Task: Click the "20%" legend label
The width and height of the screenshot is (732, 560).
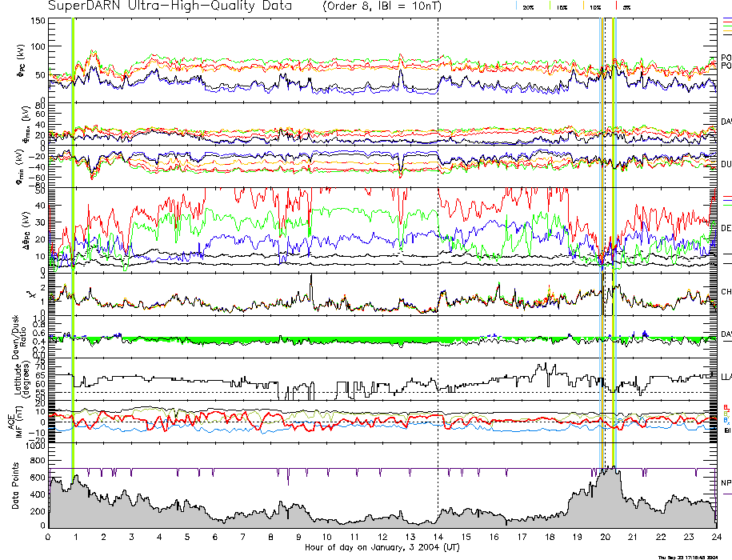Action: pyautogui.click(x=529, y=7)
